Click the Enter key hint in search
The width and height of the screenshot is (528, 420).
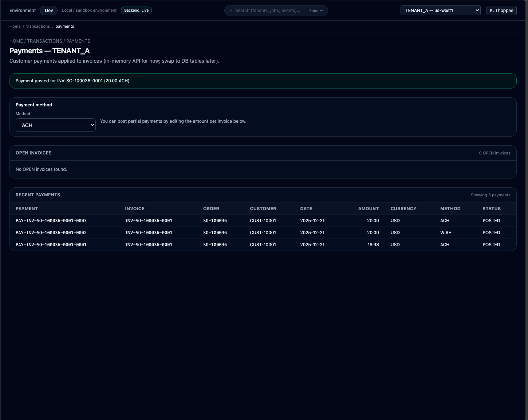tap(316, 11)
